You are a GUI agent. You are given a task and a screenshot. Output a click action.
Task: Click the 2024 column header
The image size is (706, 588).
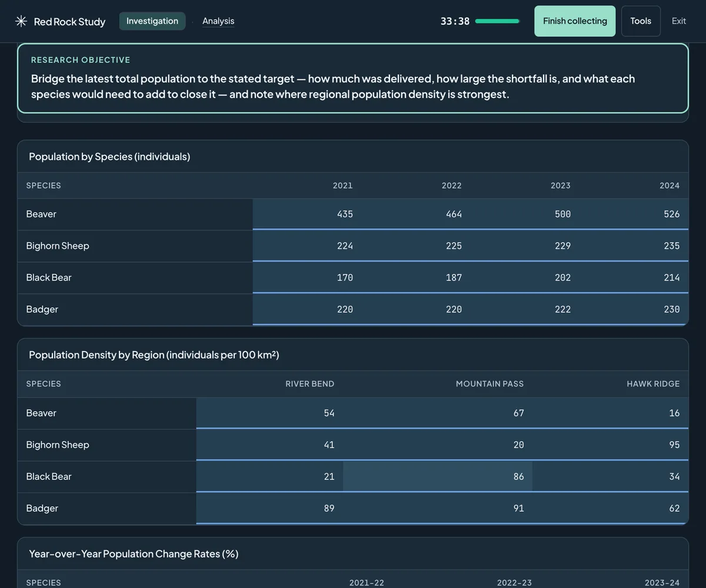click(x=670, y=186)
